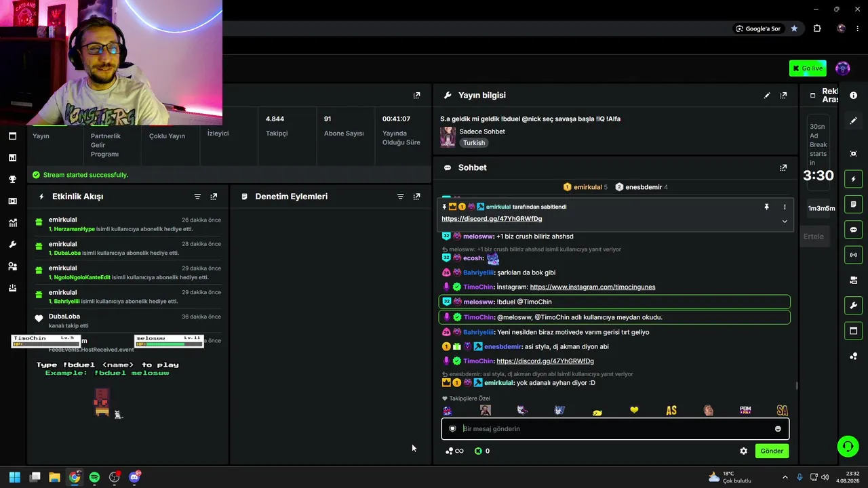
Task: Open the emoji picker in the message box
Action: coord(778,429)
